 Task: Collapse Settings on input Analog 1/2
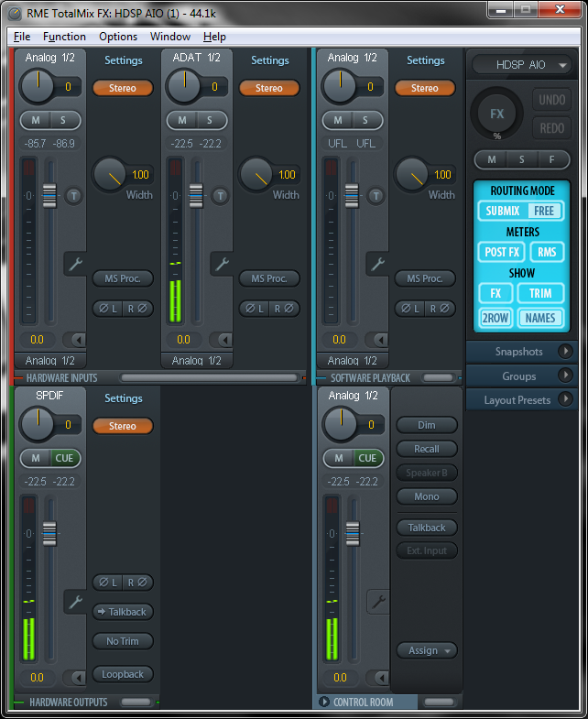(x=124, y=60)
